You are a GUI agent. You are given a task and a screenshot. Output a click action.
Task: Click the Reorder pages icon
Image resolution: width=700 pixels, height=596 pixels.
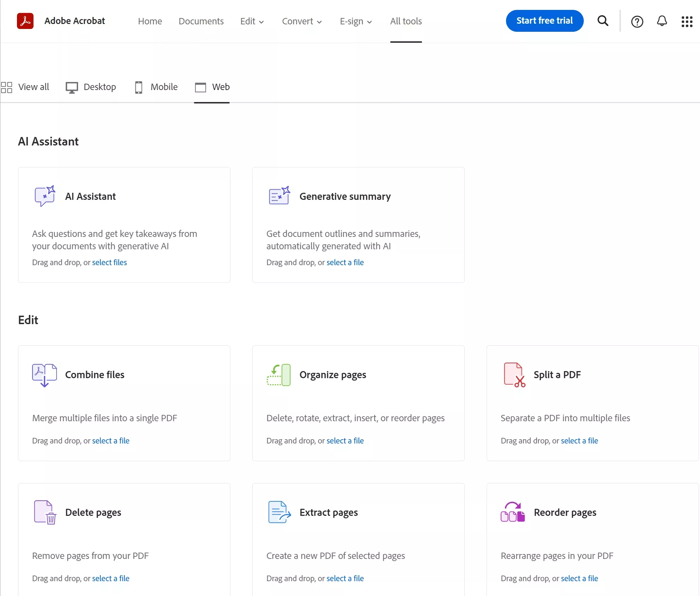point(513,512)
